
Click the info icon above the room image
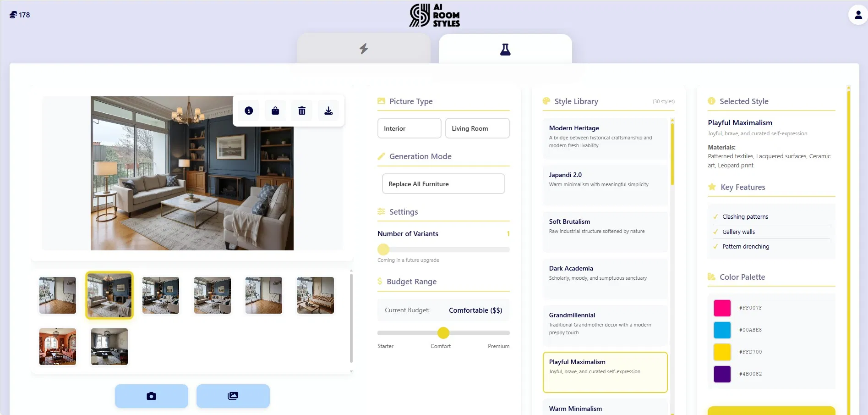pos(249,111)
